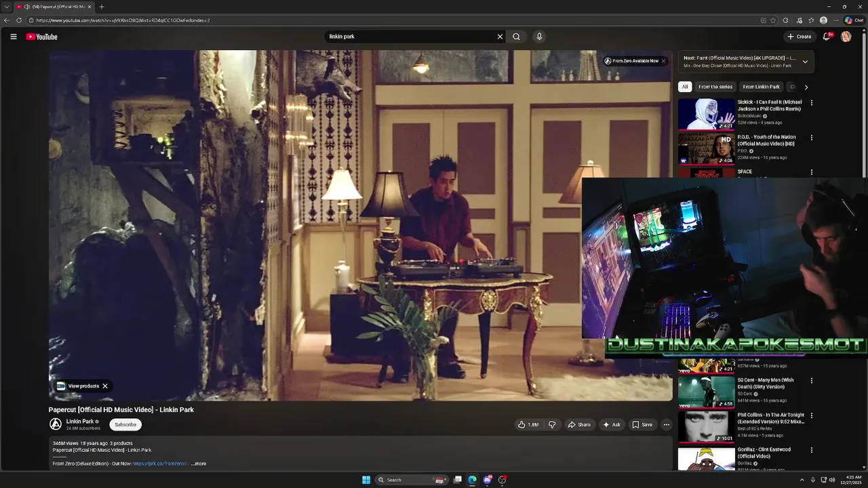The width and height of the screenshot is (868, 488).
Task: Start voice search with microphone icon
Action: point(539,37)
